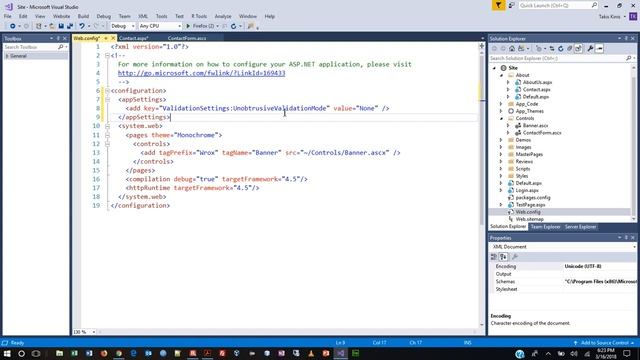
Task: Click the Takis Kims account name
Action: coord(609,17)
